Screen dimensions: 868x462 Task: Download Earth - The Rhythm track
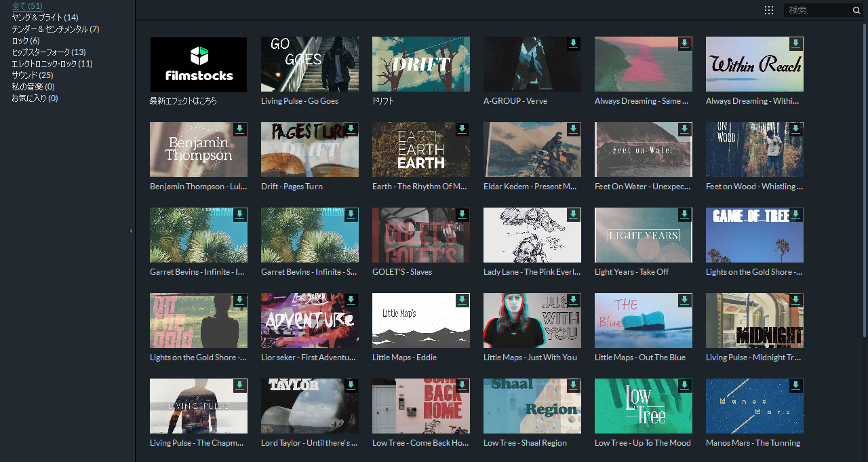point(462,129)
